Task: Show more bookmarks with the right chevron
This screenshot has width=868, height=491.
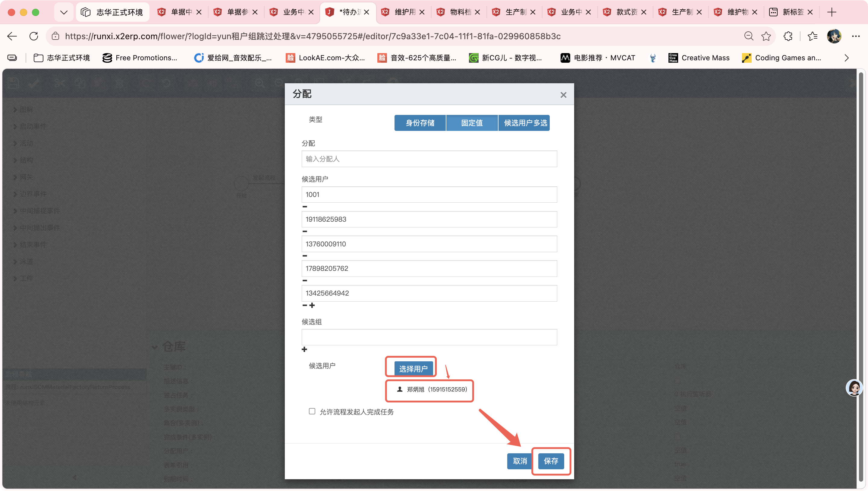Action: pos(846,58)
